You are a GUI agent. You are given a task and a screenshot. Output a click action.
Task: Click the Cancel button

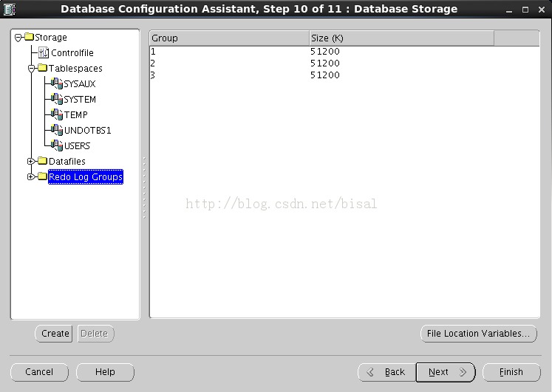point(39,372)
